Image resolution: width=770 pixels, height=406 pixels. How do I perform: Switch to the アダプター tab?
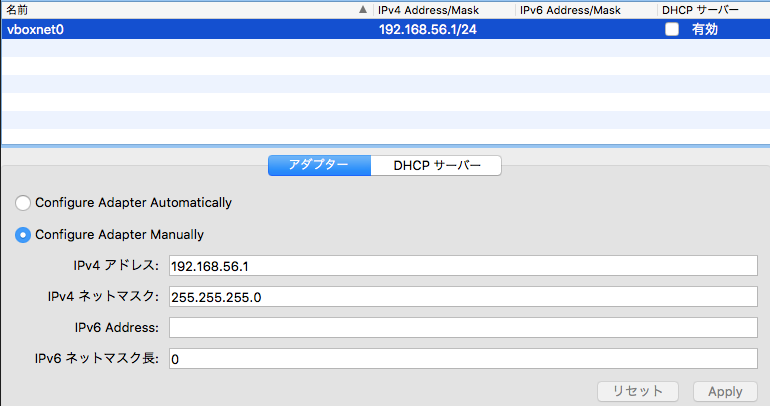(x=319, y=165)
